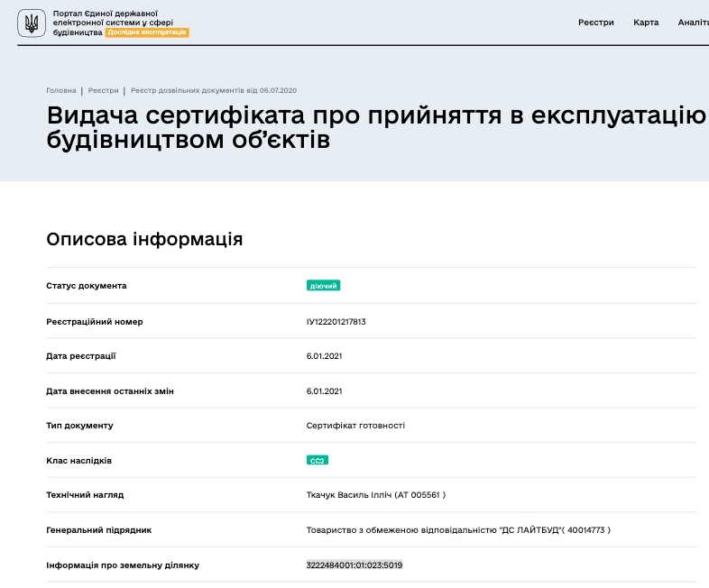Go to Реєстри breadcrumb link

(103, 90)
